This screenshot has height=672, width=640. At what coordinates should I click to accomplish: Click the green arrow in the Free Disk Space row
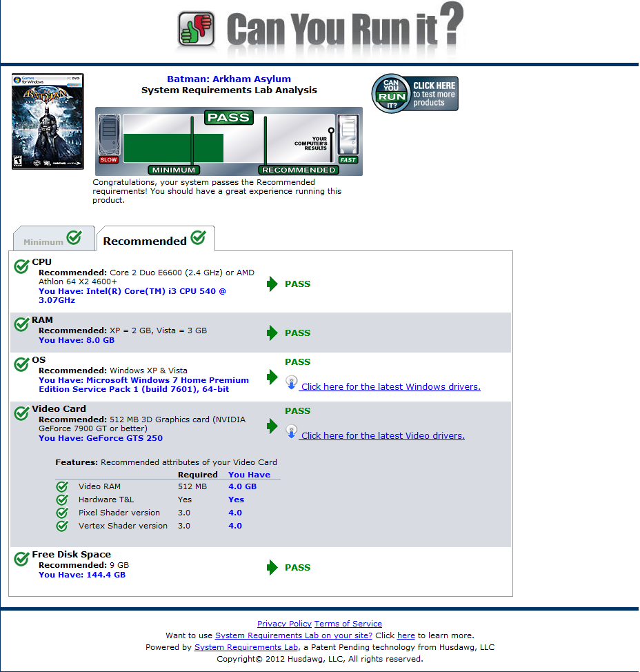coord(272,567)
